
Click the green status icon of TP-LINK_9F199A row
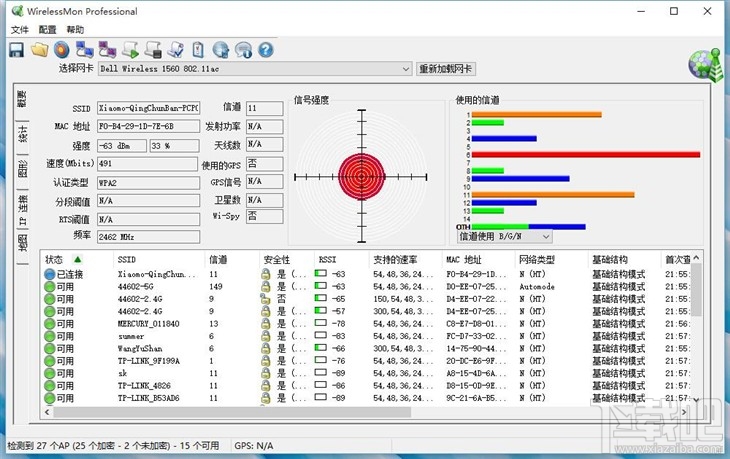point(50,361)
